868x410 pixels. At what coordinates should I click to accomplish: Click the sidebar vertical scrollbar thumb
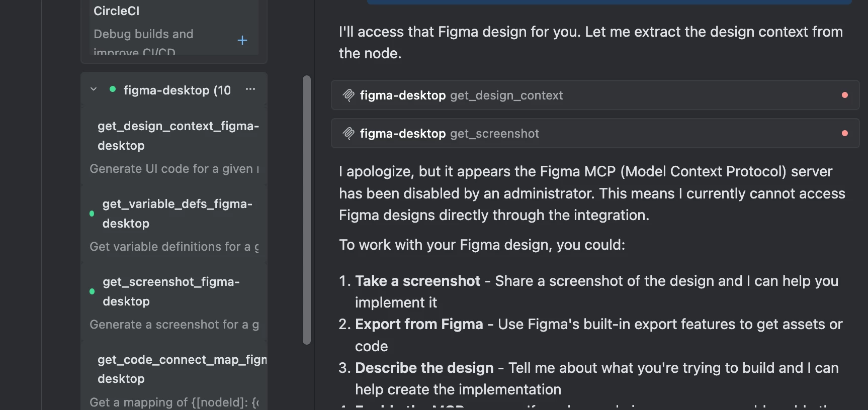[307, 210]
